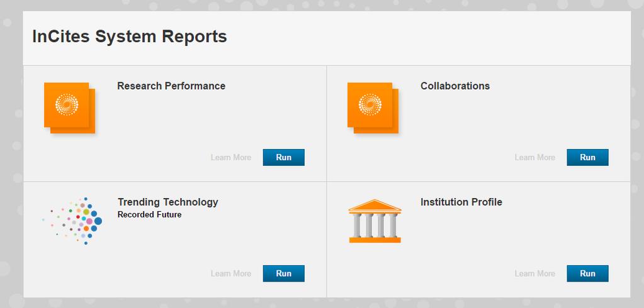644x308 pixels.
Task: Click the Institution Profile columned building icon
Action: 375,221
